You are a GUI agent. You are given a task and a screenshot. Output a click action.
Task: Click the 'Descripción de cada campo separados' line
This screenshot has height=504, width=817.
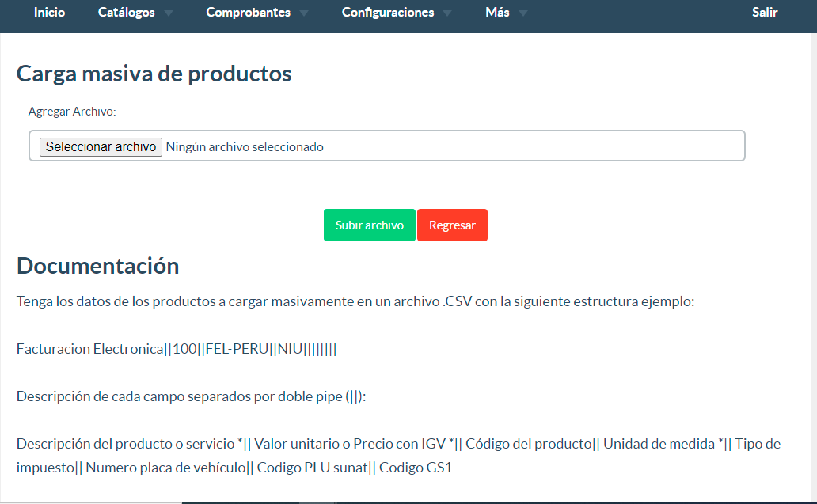(x=192, y=396)
